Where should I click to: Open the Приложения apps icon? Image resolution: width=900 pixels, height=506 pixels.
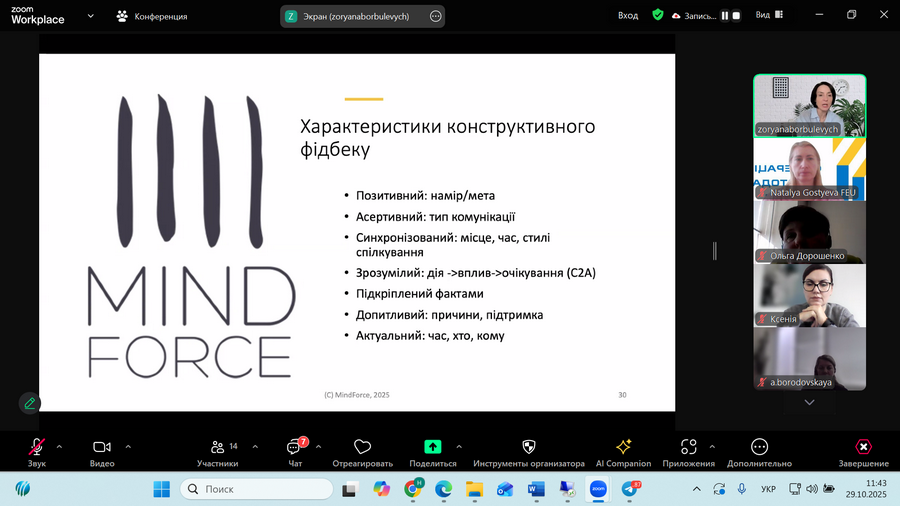[688, 447]
